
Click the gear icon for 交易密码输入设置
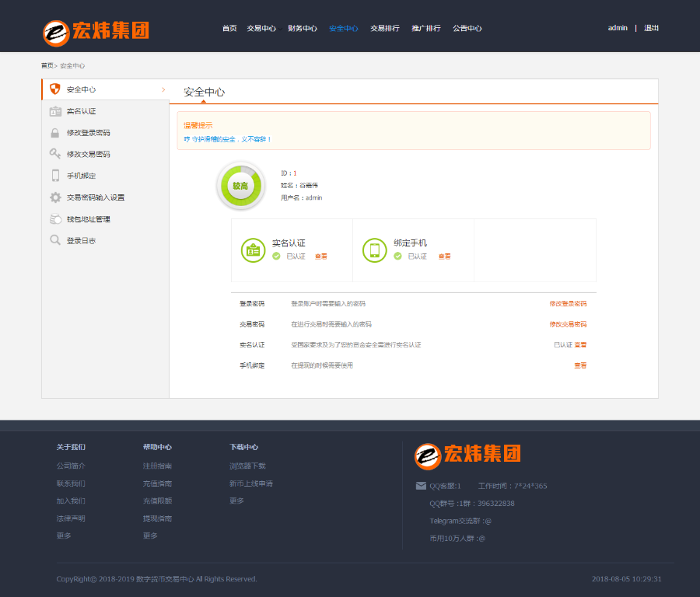[x=54, y=197]
